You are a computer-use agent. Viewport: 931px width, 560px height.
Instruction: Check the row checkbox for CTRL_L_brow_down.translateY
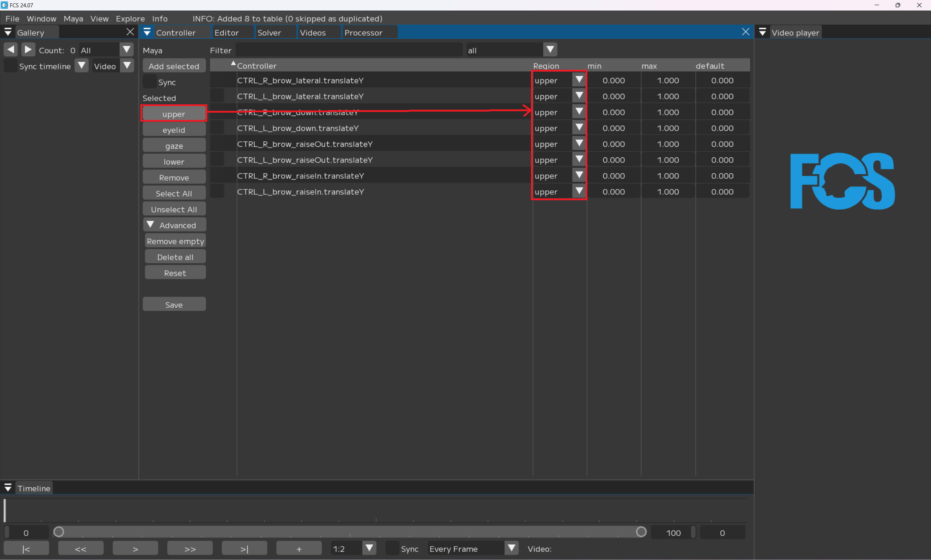(x=217, y=128)
